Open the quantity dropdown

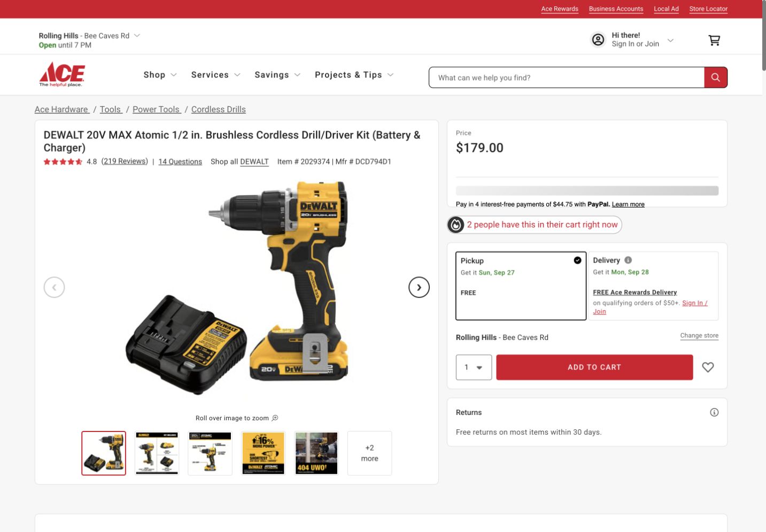point(474,367)
